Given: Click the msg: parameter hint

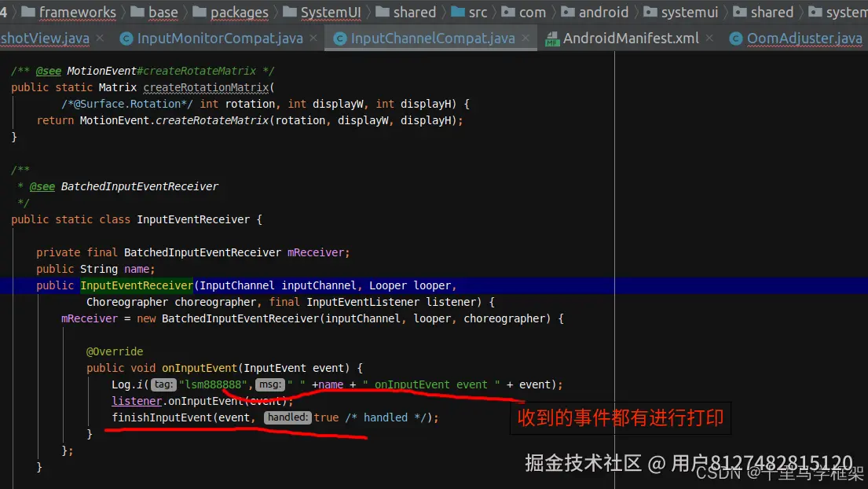Looking at the screenshot, I should [x=270, y=384].
